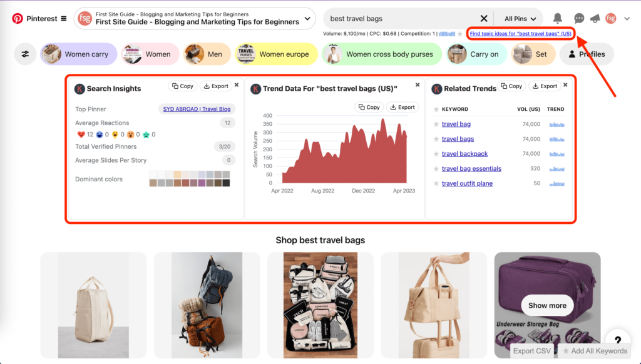
Task: Click the Pinterest logo icon
Action: tap(18, 19)
